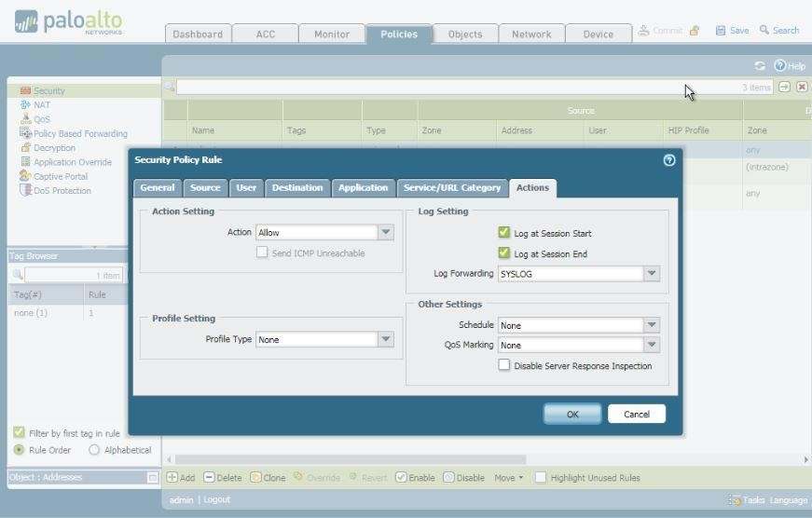Switch to the Application tab
Image resolution: width=812 pixels, height=518 pixels.
(363, 187)
